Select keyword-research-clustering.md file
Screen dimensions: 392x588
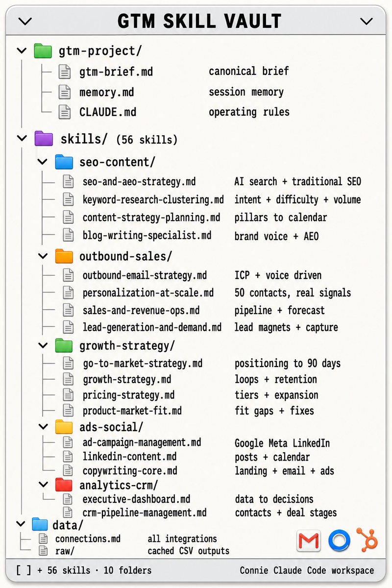click(153, 199)
